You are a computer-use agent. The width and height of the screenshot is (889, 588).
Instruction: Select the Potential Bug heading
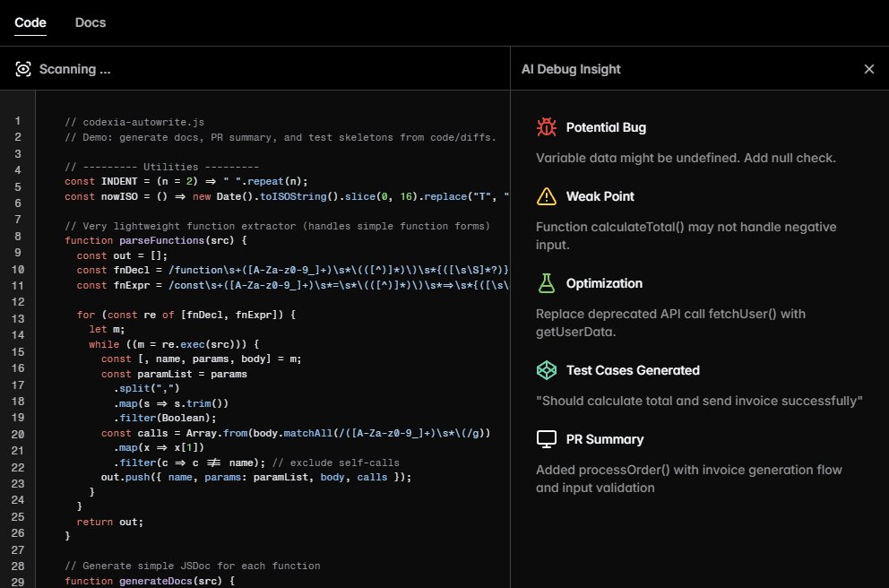point(606,127)
